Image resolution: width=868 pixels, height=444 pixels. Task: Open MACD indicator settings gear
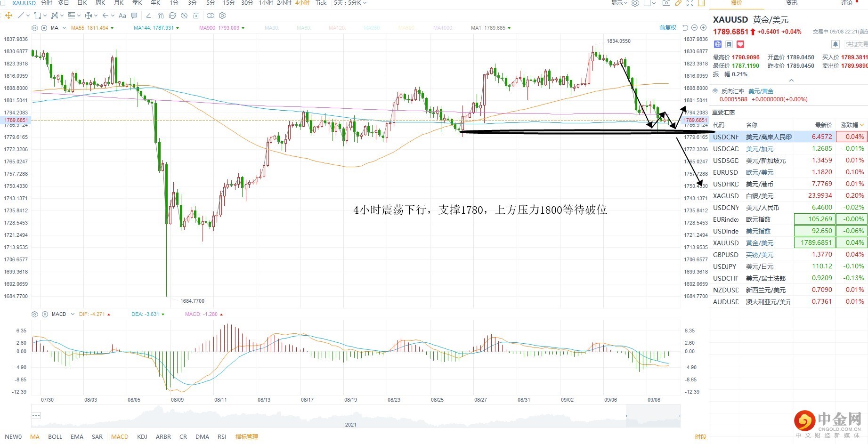coord(34,314)
